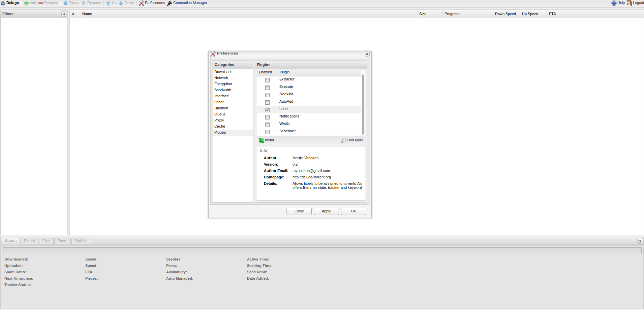Viewport: 644px width, 310px height.
Task: Select the Scheduler plugin name
Action: [287, 131]
